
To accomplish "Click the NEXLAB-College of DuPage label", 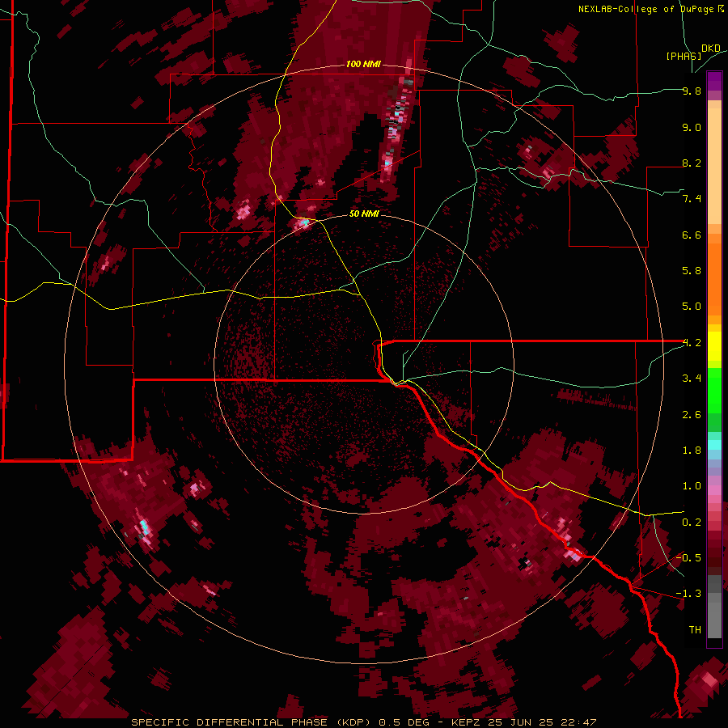I will 647,9.
